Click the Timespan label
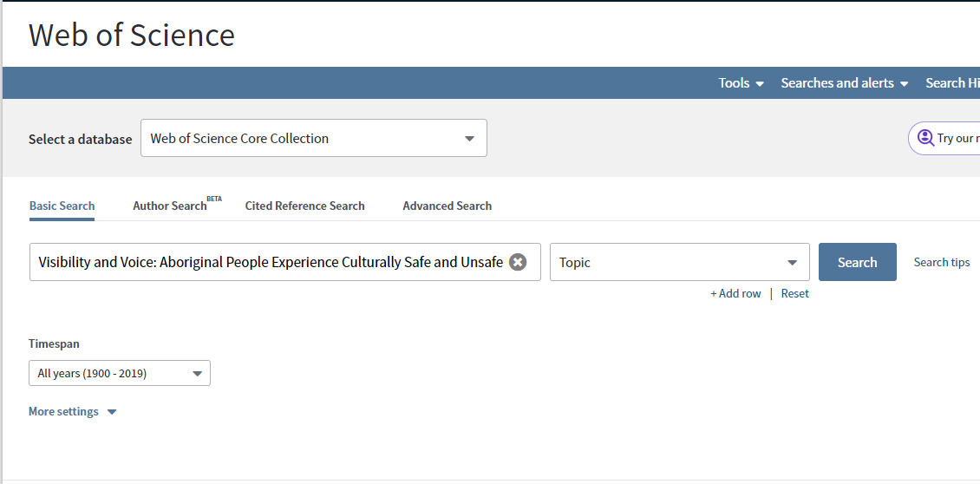The width and height of the screenshot is (980, 484). (54, 344)
